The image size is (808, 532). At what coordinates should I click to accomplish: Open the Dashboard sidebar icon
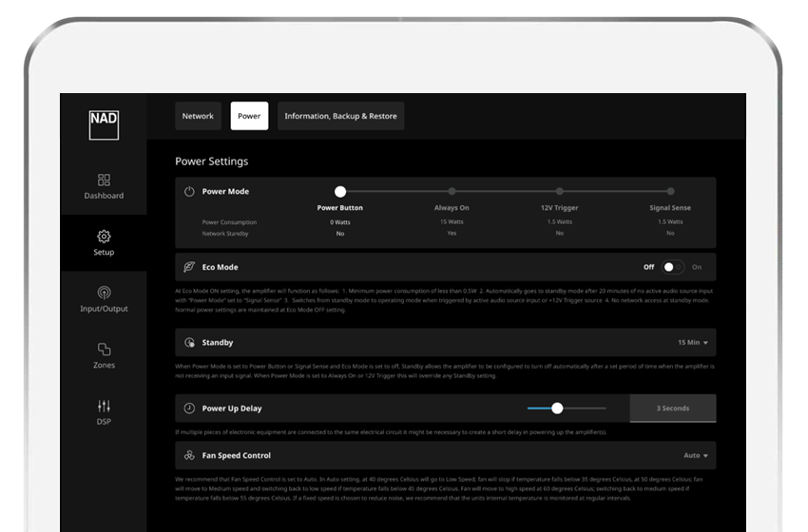[104, 180]
